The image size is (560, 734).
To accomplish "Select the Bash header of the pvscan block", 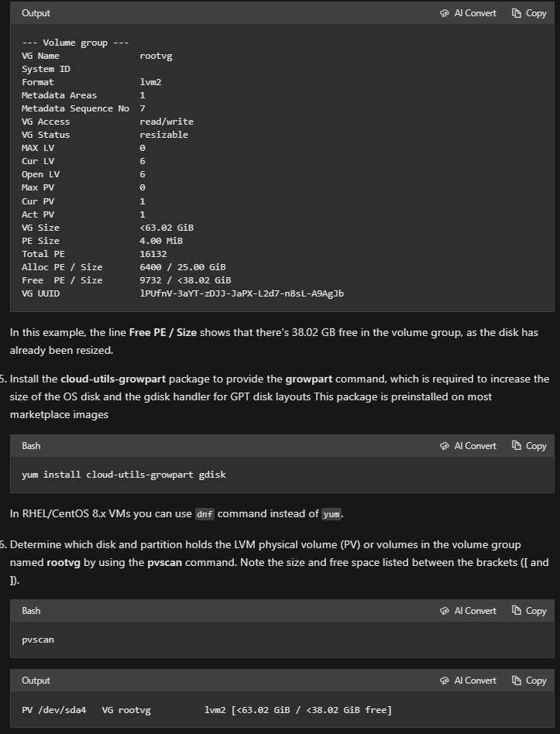I will point(31,610).
